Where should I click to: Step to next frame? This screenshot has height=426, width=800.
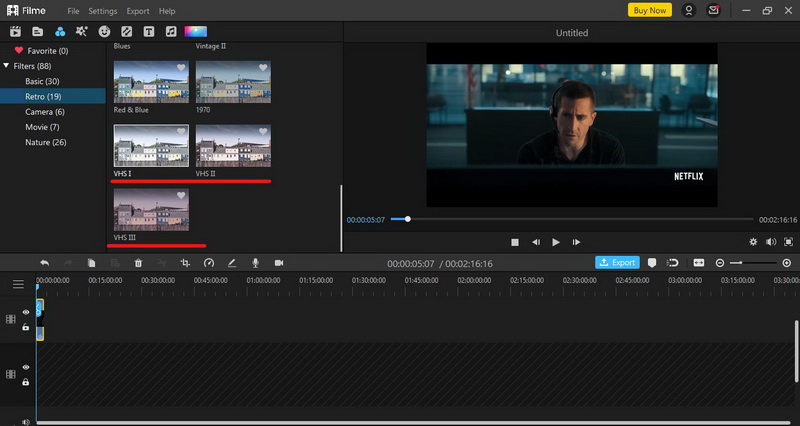pos(576,242)
